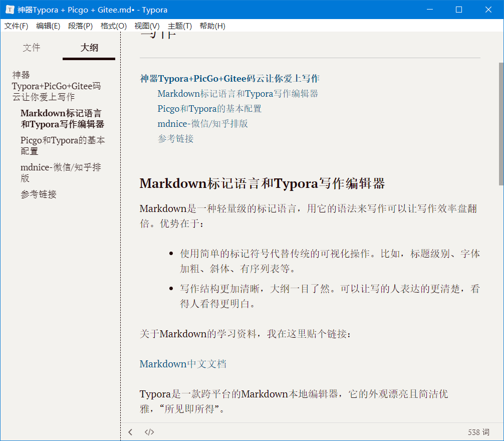Open the Markdown中文文档 hyperlink

click(183, 364)
